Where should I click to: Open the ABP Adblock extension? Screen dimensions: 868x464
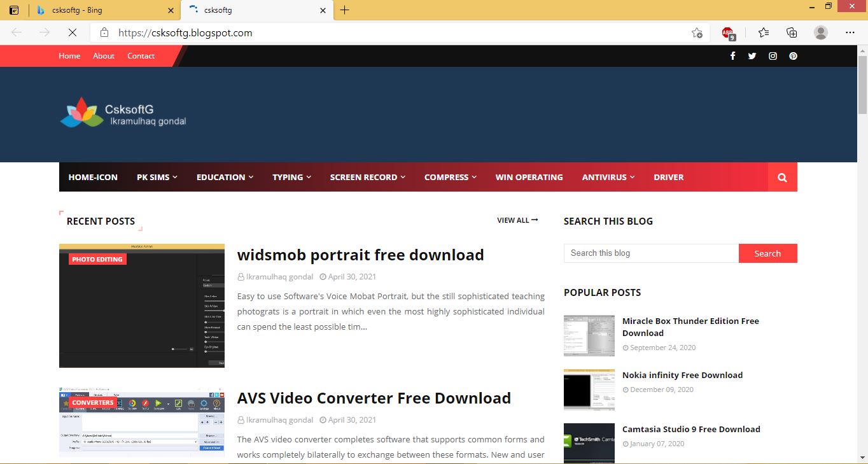pos(728,33)
